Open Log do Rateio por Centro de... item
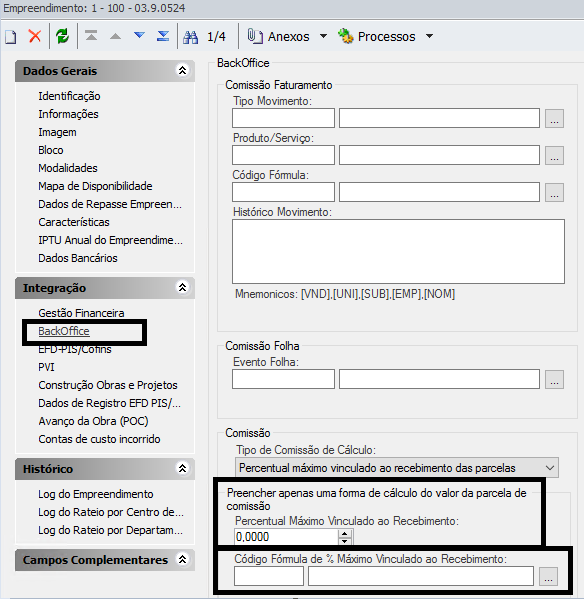Screen dimensions: 584x599 tap(111, 512)
